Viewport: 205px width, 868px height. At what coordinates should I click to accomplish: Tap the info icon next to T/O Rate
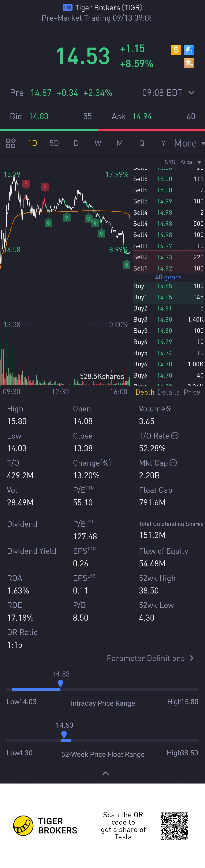point(175,436)
